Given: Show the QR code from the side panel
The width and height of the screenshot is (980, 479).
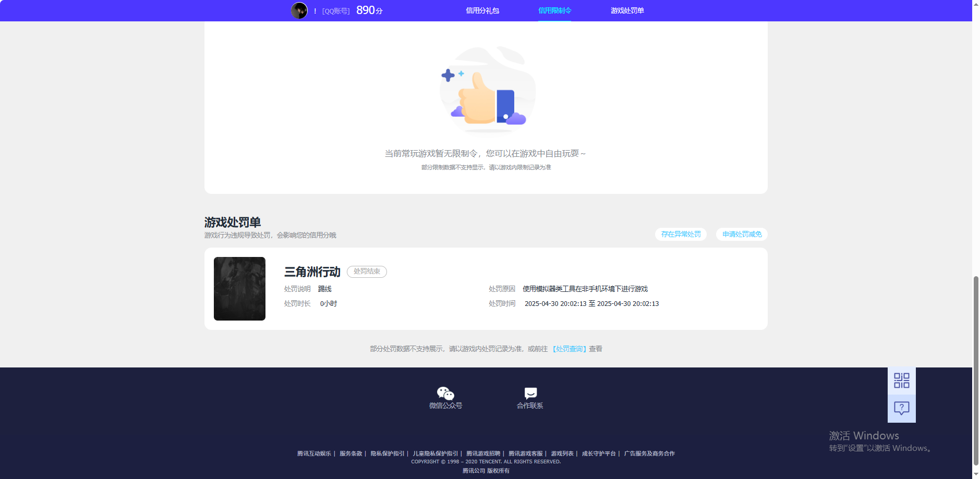Looking at the screenshot, I should (901, 380).
